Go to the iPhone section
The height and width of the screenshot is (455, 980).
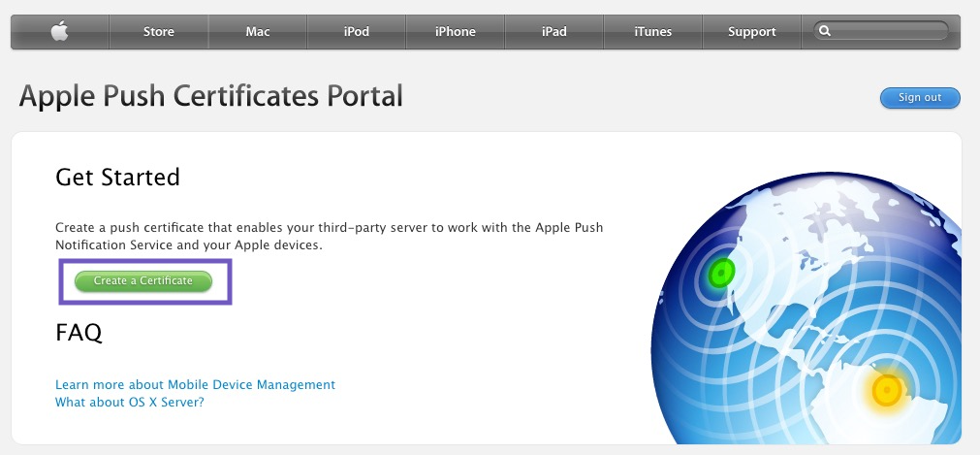pos(455,31)
